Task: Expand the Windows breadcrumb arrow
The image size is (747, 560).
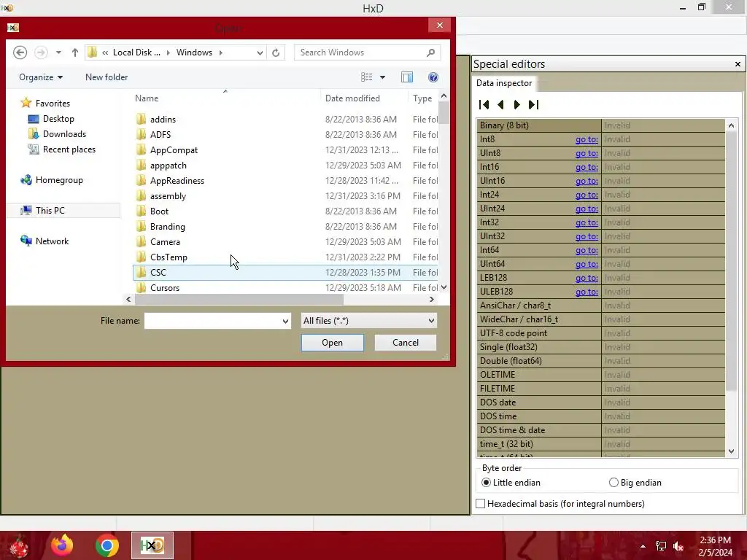Action: click(220, 52)
